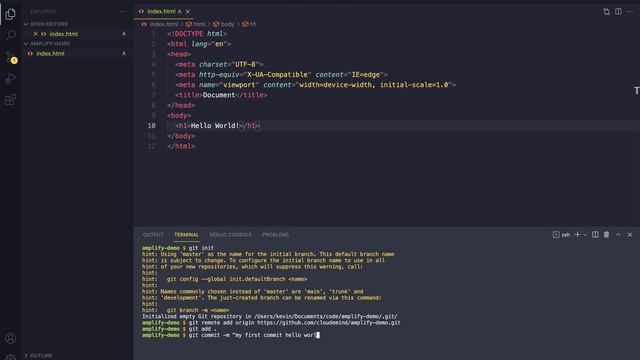Click the git remote add origin line
The height and width of the screenshot is (360, 640).
271,322
